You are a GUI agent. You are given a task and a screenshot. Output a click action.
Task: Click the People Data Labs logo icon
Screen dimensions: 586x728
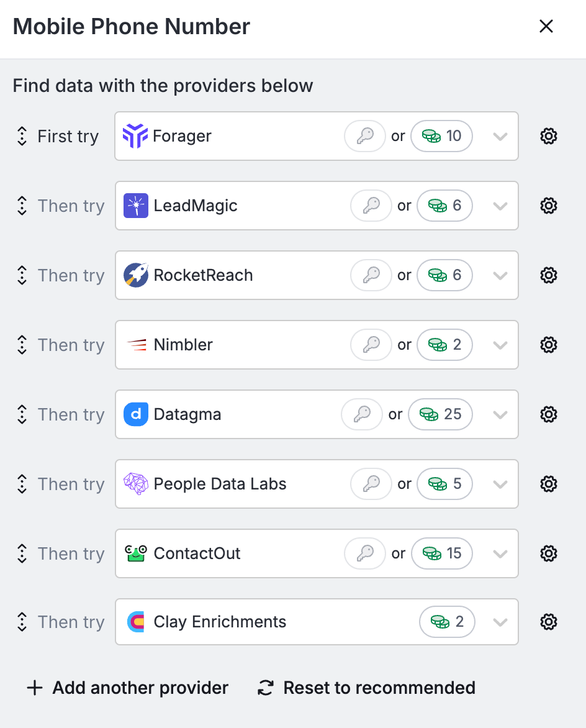(136, 484)
